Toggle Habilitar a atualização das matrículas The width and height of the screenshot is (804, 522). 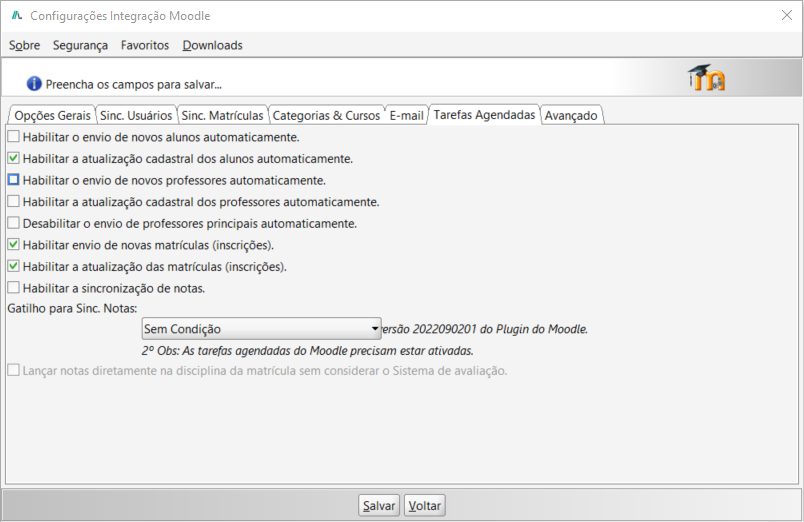point(13,266)
